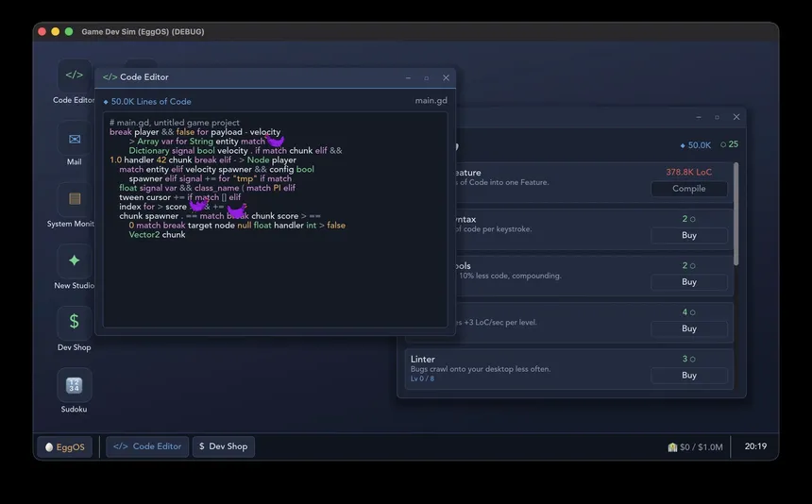Squash the bug over 'break chunk score'

[236, 210]
